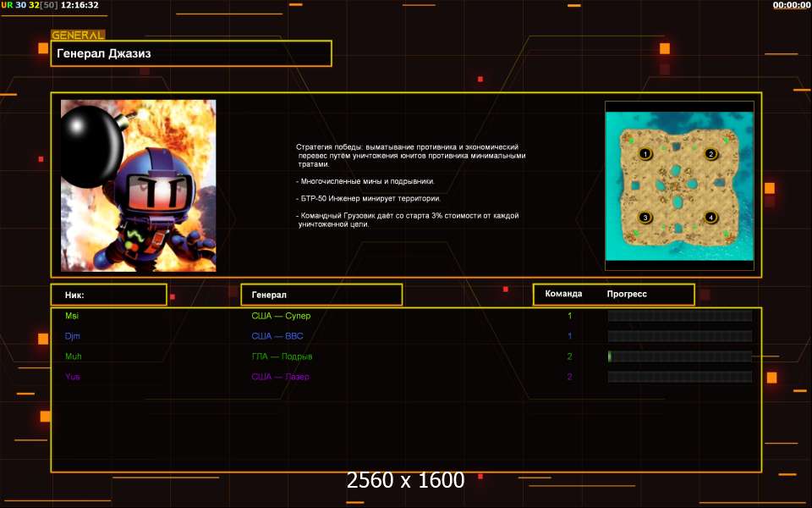The image size is (812, 508).
Task: Click the Msi loading progress bar
Action: click(x=679, y=316)
